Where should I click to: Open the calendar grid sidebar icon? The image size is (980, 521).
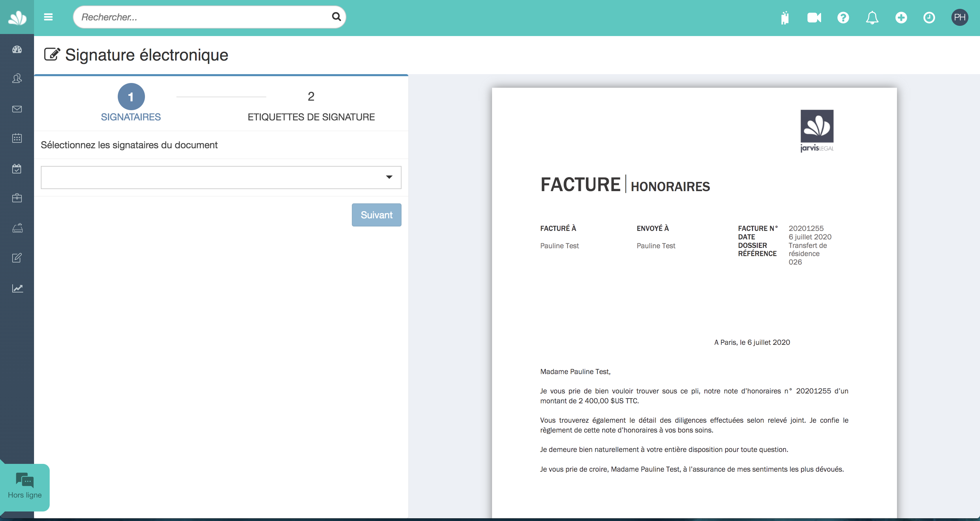17,138
